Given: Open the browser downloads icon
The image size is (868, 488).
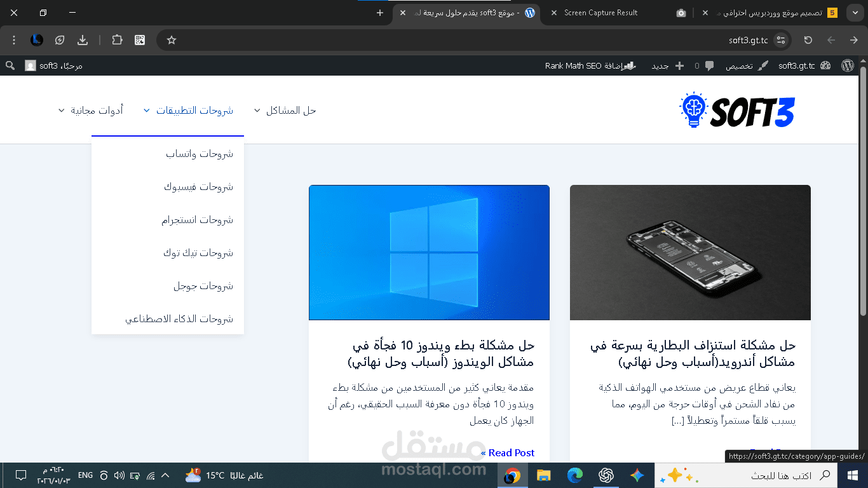Looking at the screenshot, I should (x=83, y=40).
